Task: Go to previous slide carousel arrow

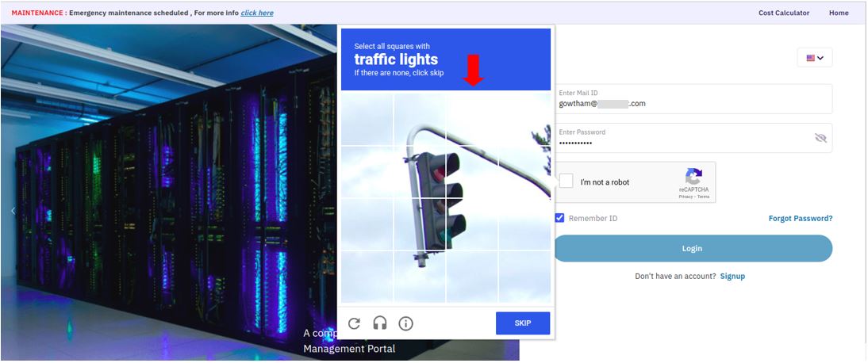Action: (13, 210)
